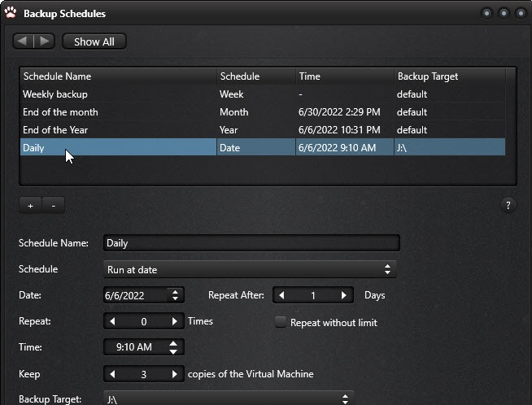
Task: Select the End of the Year row
Action: tap(263, 130)
